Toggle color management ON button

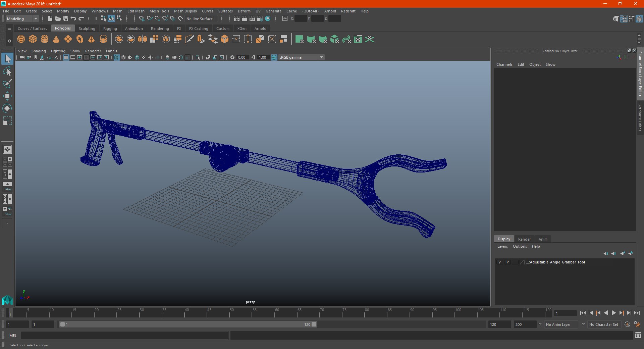(274, 57)
